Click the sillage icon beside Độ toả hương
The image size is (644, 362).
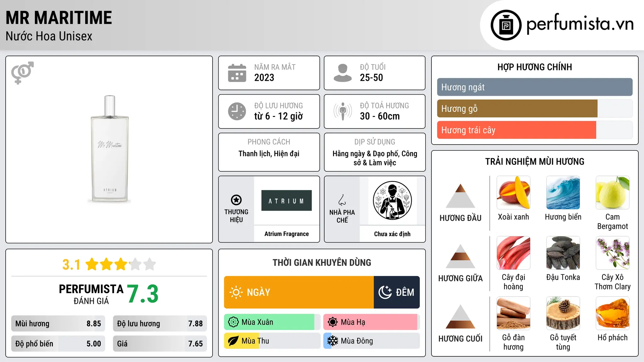(343, 111)
